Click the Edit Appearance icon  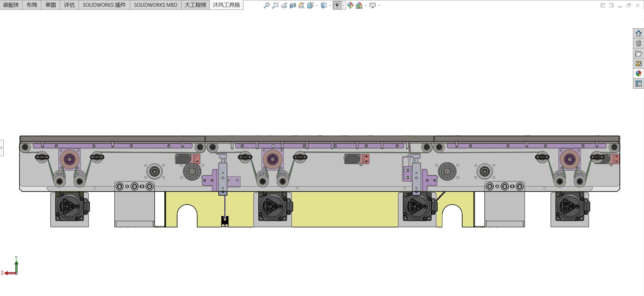point(351,5)
